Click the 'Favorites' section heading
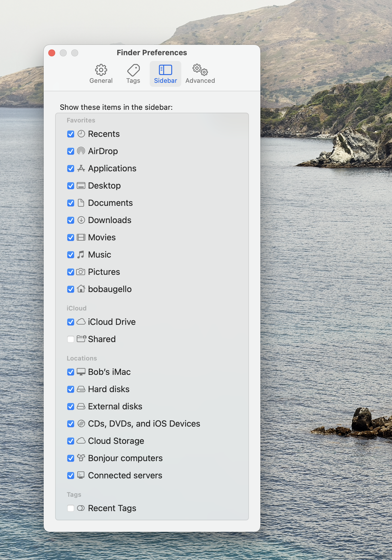Viewport: 392px width, 560px height. [x=81, y=120]
